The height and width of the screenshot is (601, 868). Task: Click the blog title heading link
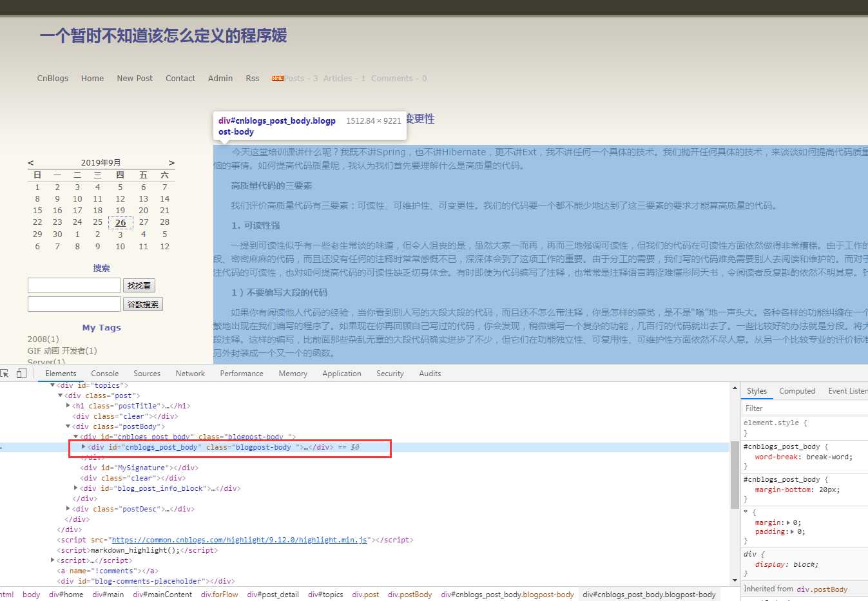click(164, 35)
